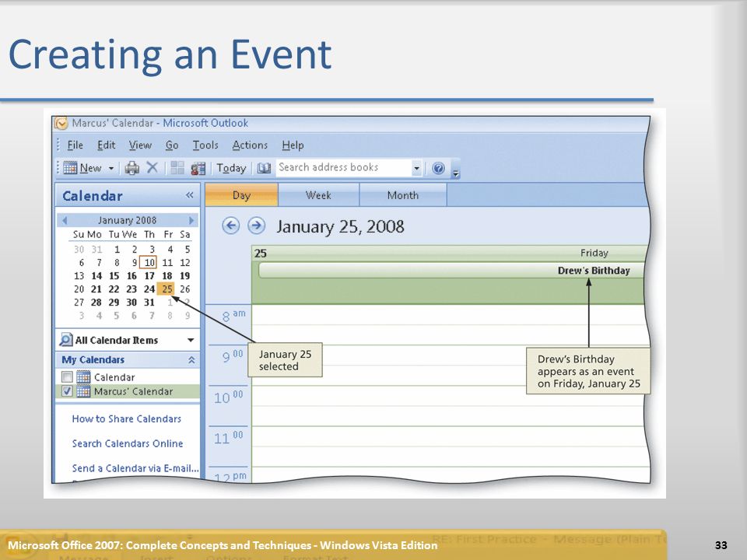Click the Today toolbar button

pyautogui.click(x=231, y=168)
